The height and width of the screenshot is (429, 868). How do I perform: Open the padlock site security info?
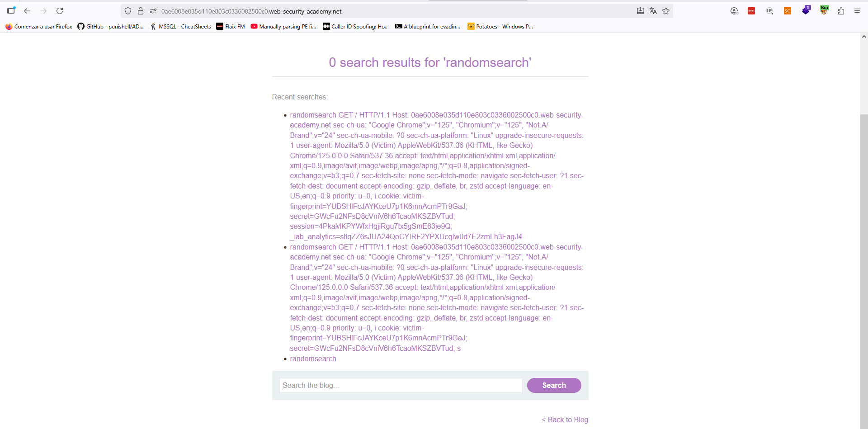[141, 11]
